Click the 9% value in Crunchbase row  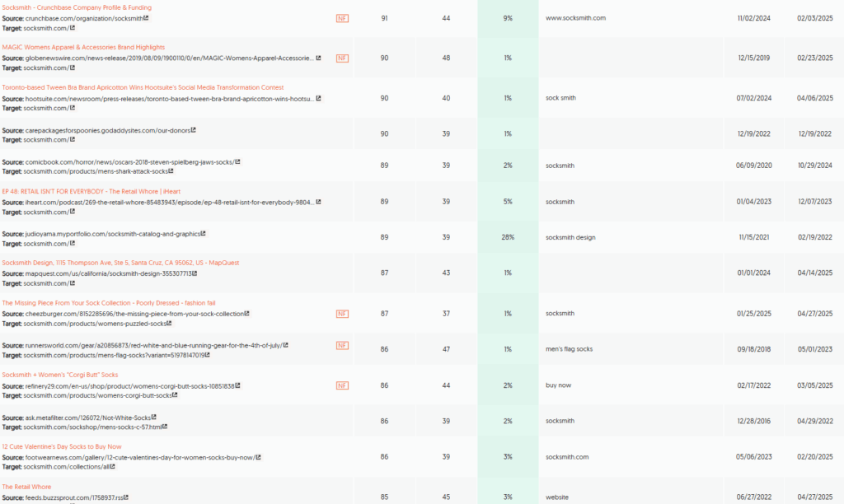coord(508,18)
